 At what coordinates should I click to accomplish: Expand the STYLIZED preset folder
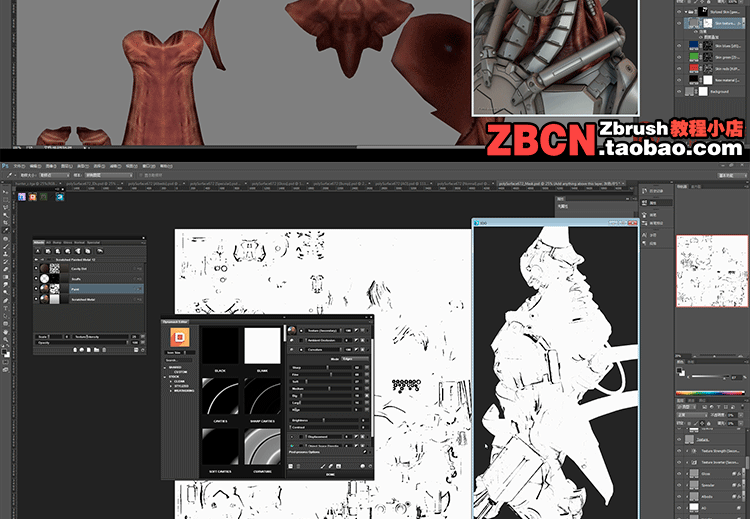[171, 386]
